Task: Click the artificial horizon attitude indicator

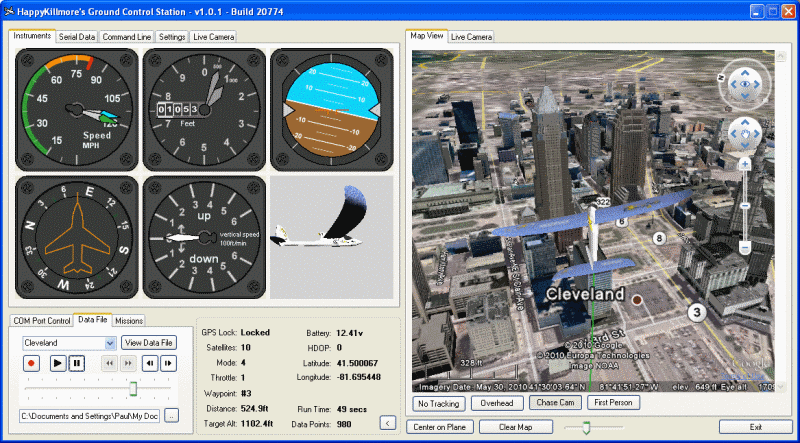Action: [332, 110]
